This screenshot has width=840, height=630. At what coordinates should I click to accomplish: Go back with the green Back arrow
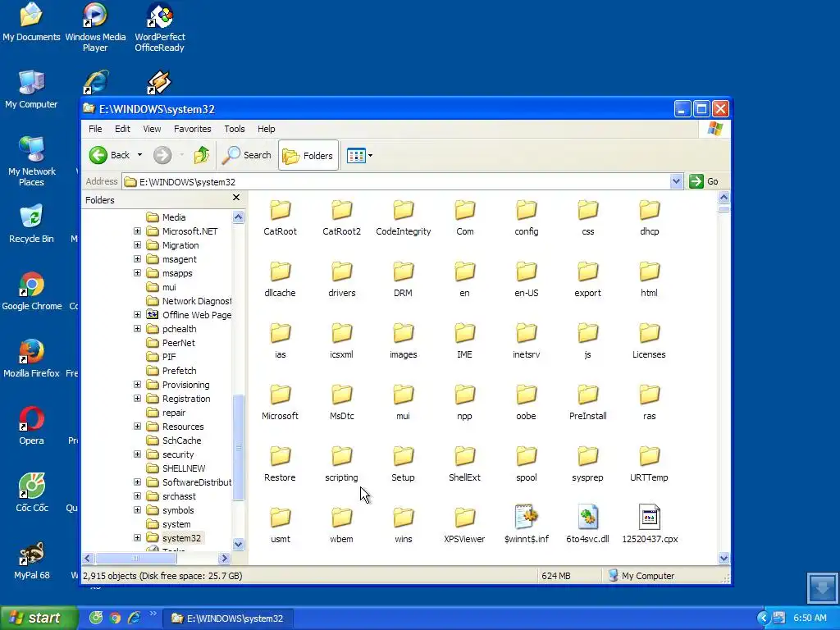tap(109, 155)
